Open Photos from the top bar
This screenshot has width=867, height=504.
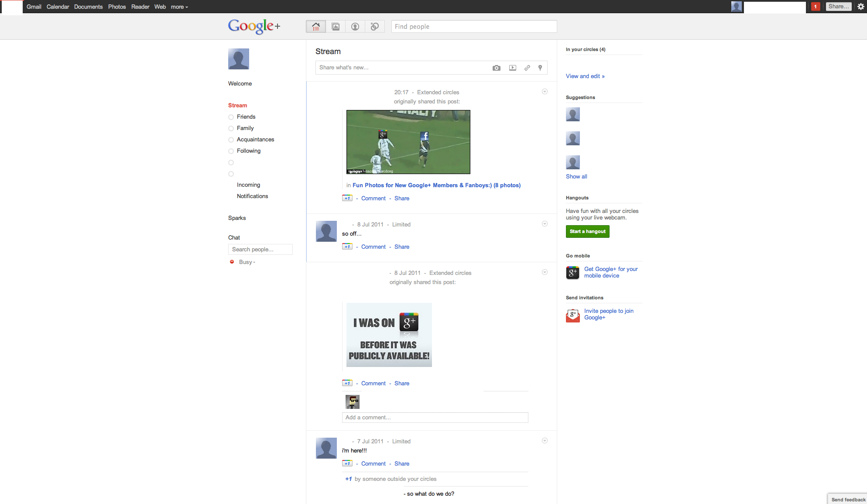[x=117, y=7]
